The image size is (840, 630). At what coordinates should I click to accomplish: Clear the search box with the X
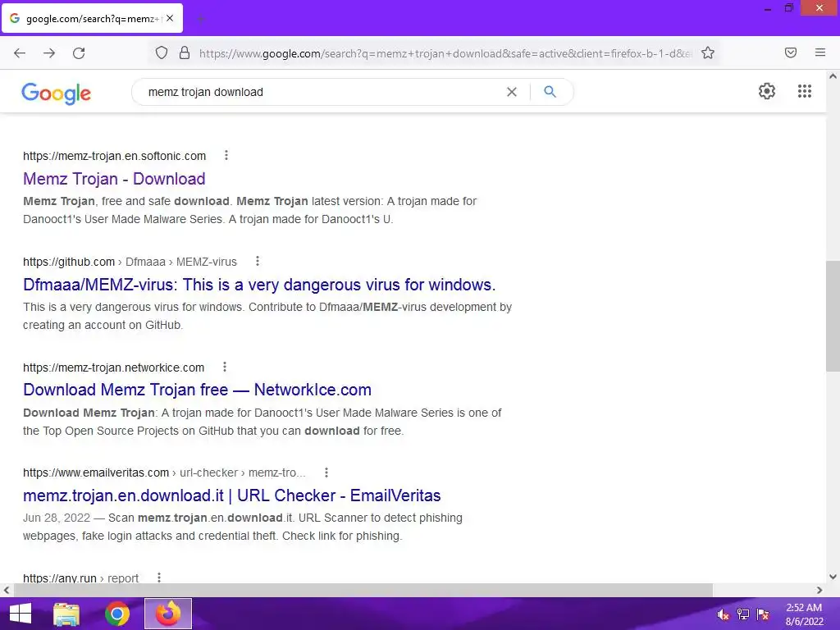[x=512, y=92]
